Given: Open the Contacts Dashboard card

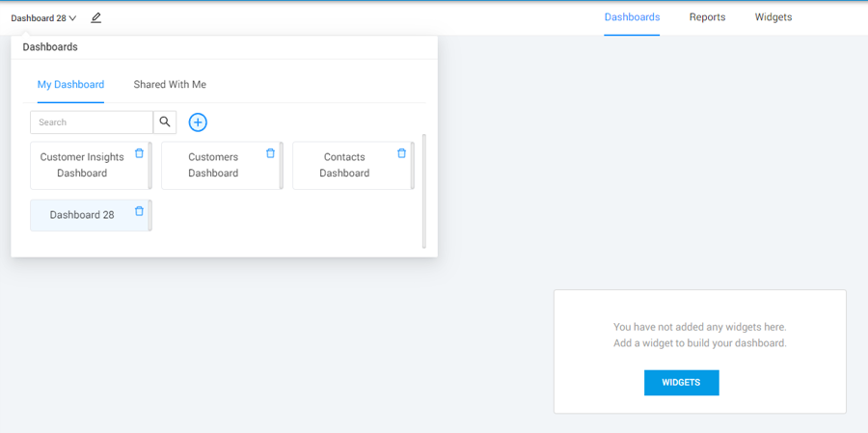Looking at the screenshot, I should click(x=344, y=166).
